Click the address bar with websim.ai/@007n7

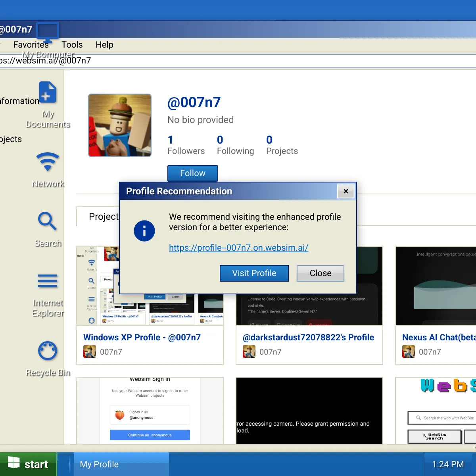238,61
